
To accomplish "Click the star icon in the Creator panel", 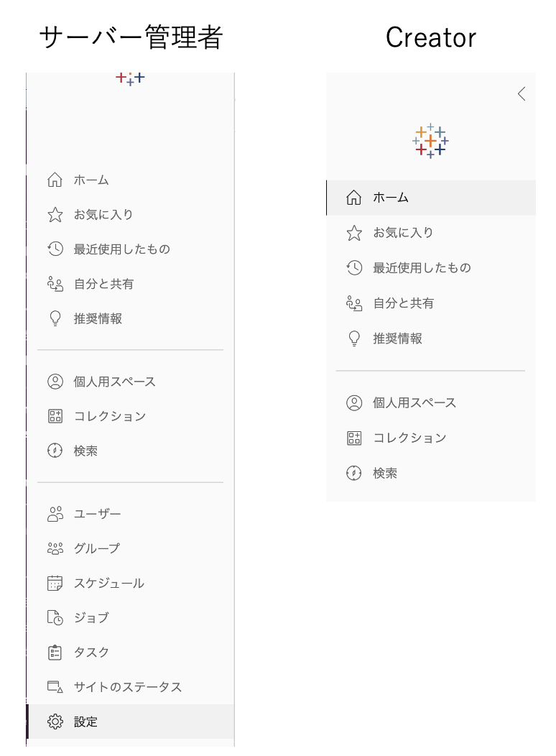I will (x=354, y=233).
